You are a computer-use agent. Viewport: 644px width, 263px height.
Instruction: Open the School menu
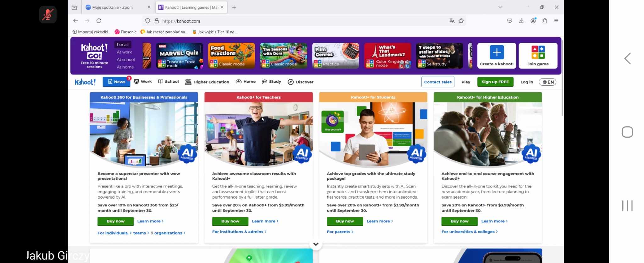169,82
